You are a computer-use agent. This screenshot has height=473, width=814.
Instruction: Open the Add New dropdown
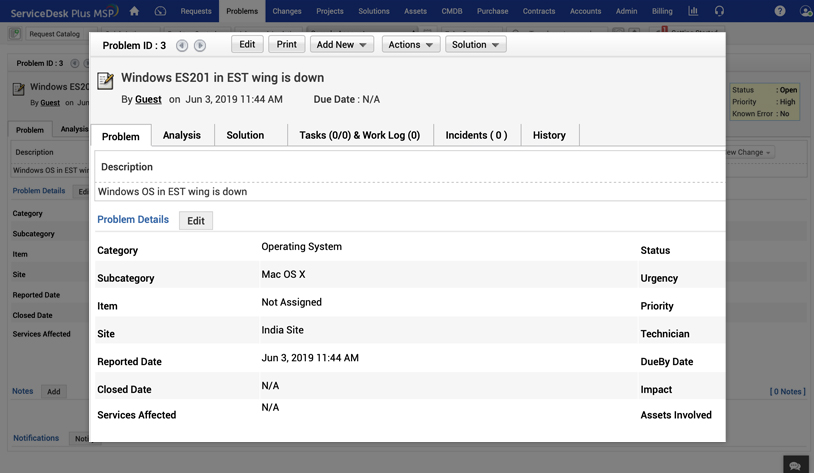pyautogui.click(x=342, y=45)
